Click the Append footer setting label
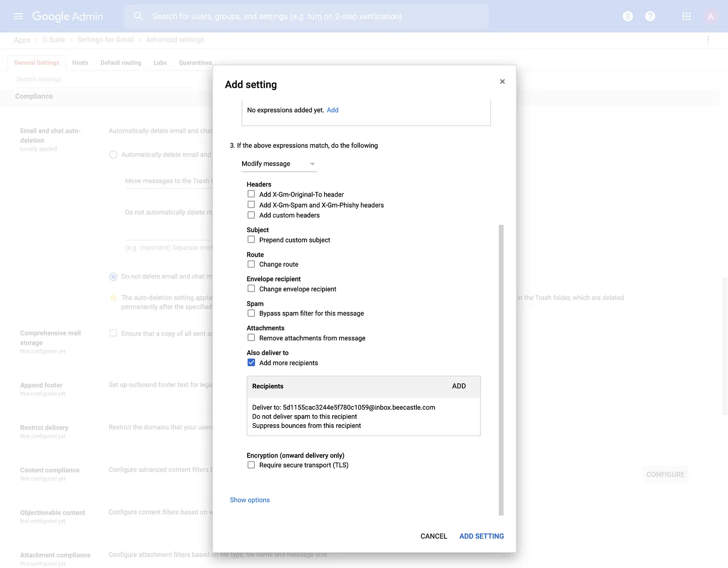This screenshot has height=568, width=728. (41, 385)
